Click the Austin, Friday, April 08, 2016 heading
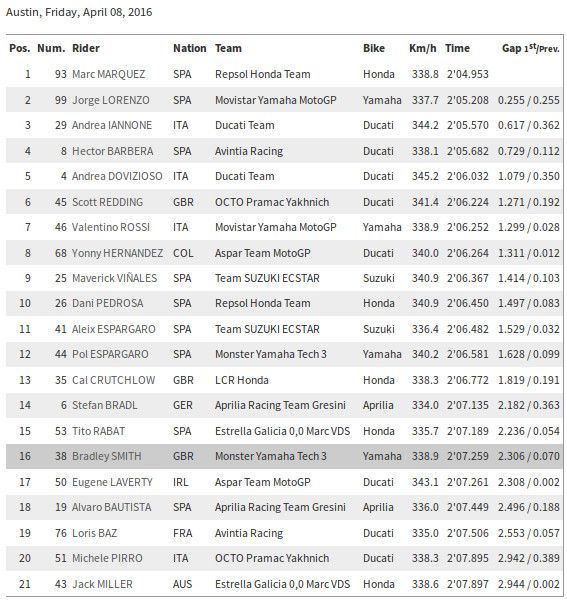The width and height of the screenshot is (567, 602). point(79,12)
